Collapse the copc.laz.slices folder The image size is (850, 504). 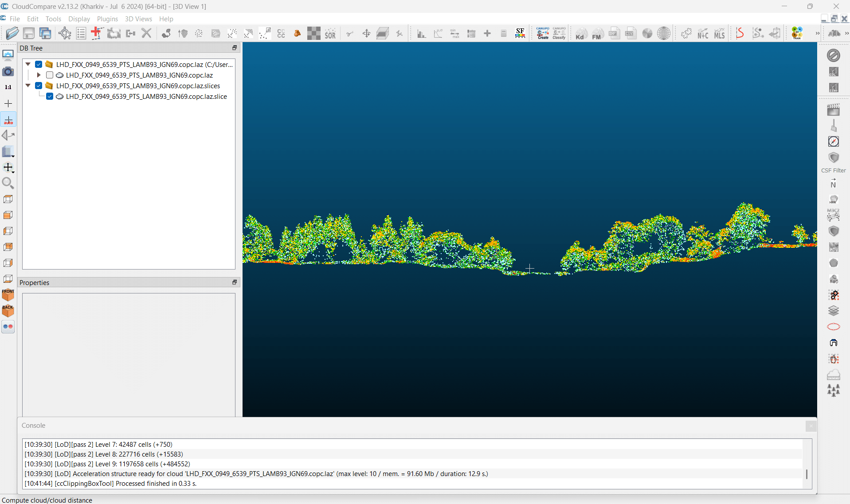point(28,86)
